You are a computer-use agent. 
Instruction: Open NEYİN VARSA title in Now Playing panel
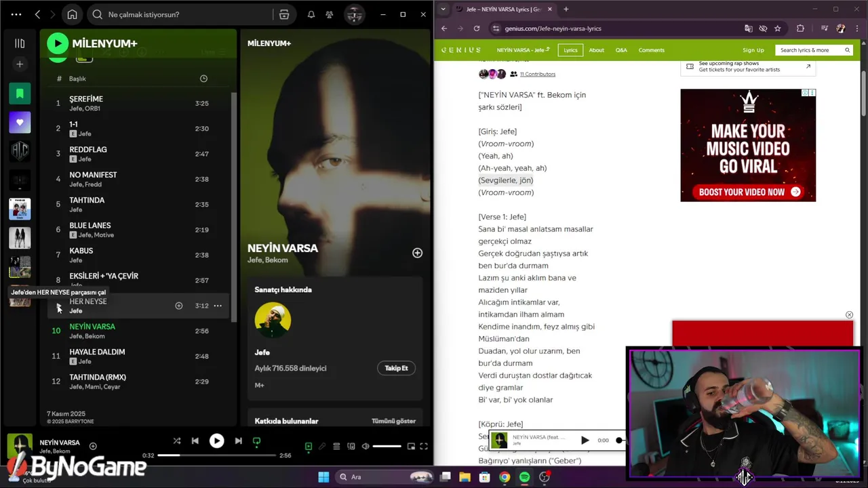283,248
